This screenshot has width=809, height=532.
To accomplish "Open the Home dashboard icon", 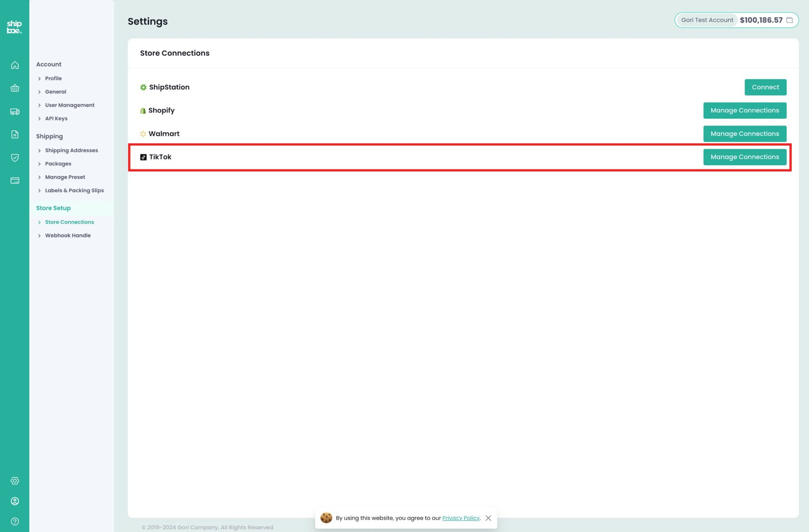I will pyautogui.click(x=15, y=65).
